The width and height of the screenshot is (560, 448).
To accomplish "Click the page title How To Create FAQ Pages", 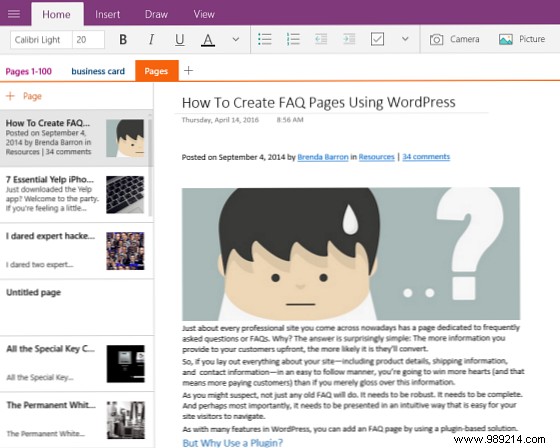I will click(319, 103).
